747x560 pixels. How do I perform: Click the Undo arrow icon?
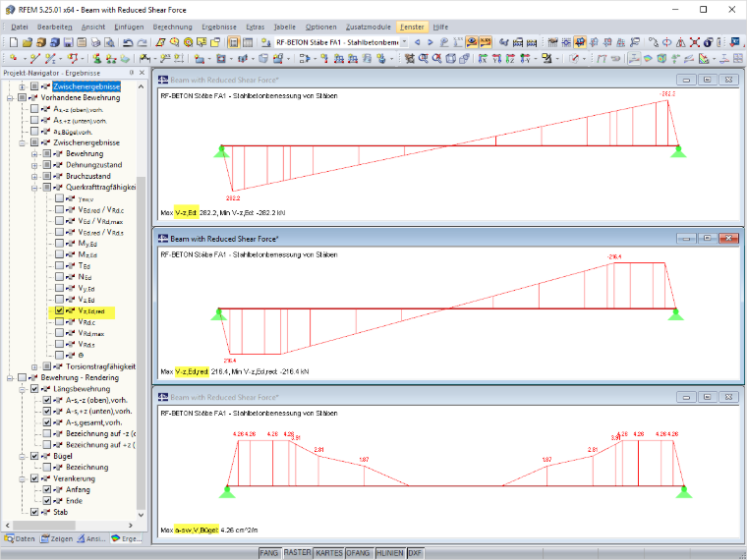[128, 43]
